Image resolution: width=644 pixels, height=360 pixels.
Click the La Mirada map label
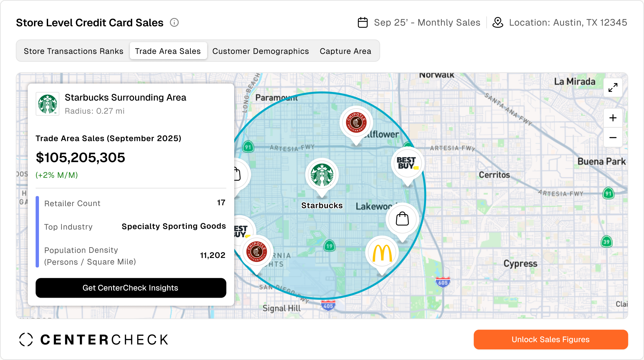coord(575,81)
